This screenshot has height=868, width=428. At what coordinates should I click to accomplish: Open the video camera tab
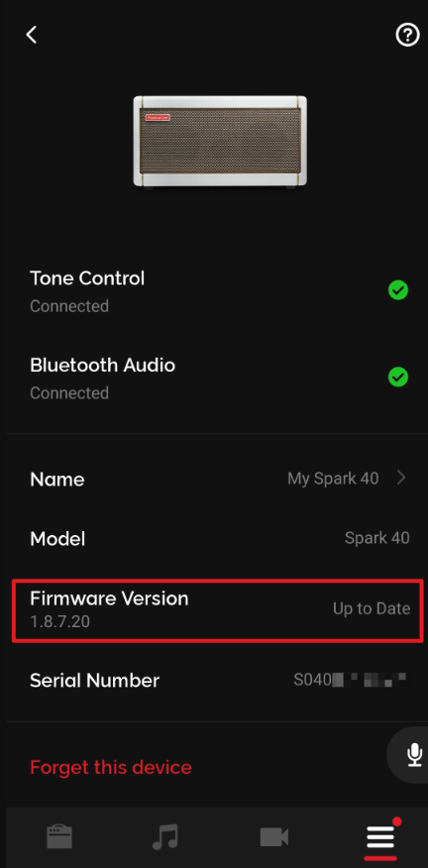tap(274, 837)
